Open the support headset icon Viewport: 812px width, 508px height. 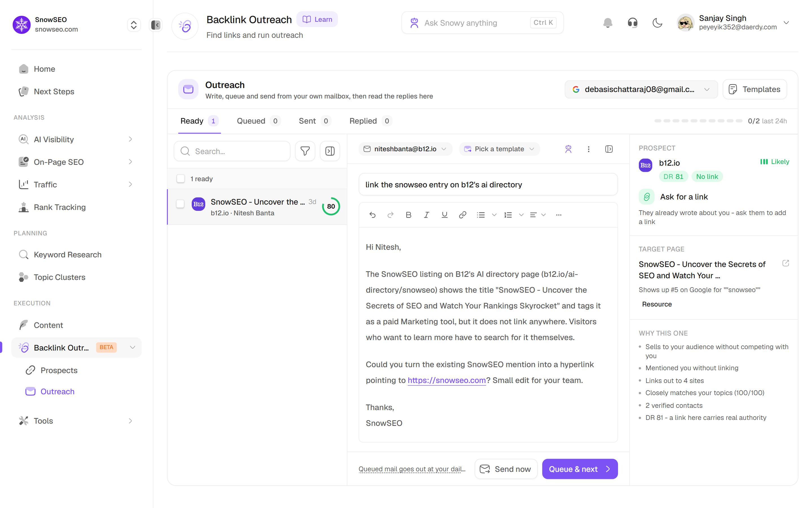point(632,23)
